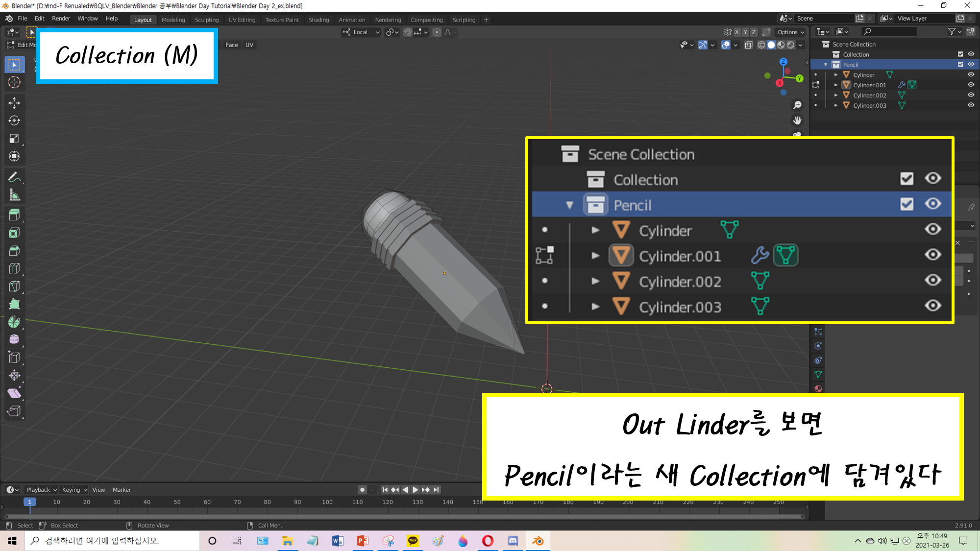The width and height of the screenshot is (980, 551).
Task: Click the Pan view hand icon
Action: [797, 120]
